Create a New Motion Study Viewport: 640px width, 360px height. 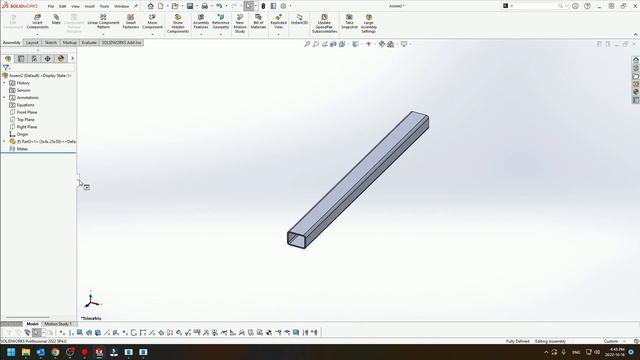tap(240, 24)
